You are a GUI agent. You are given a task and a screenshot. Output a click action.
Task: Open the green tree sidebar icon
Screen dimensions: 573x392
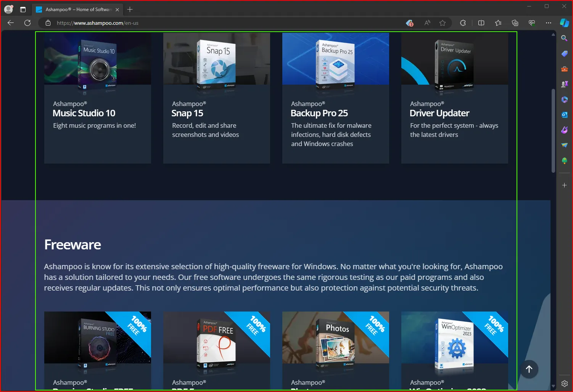565,161
